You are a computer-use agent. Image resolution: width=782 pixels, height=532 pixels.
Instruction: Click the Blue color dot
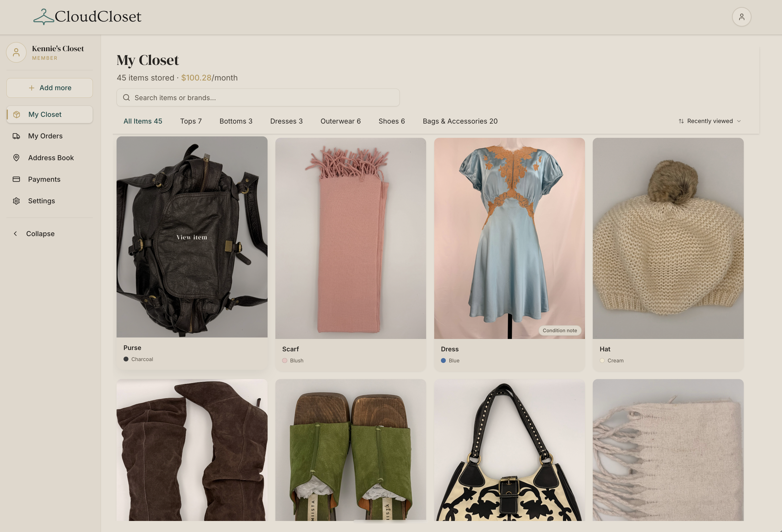point(444,360)
